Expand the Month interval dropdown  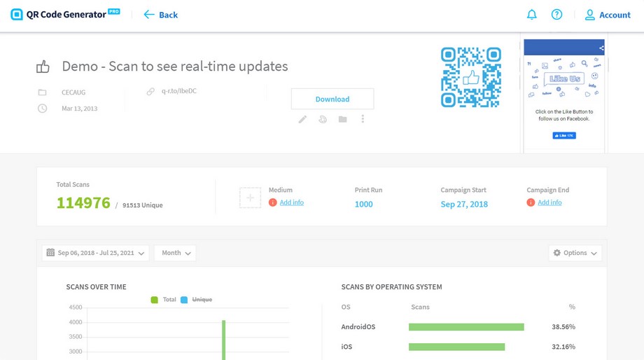point(176,253)
